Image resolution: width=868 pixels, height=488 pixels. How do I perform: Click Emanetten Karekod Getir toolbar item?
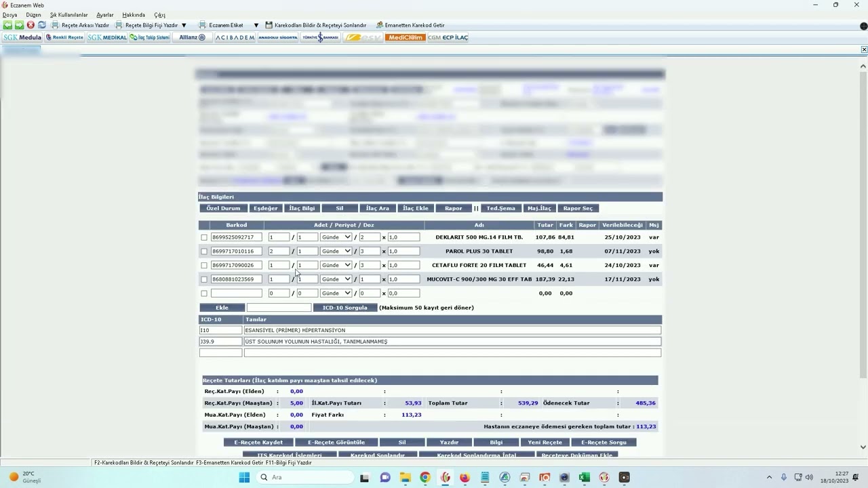coord(410,25)
